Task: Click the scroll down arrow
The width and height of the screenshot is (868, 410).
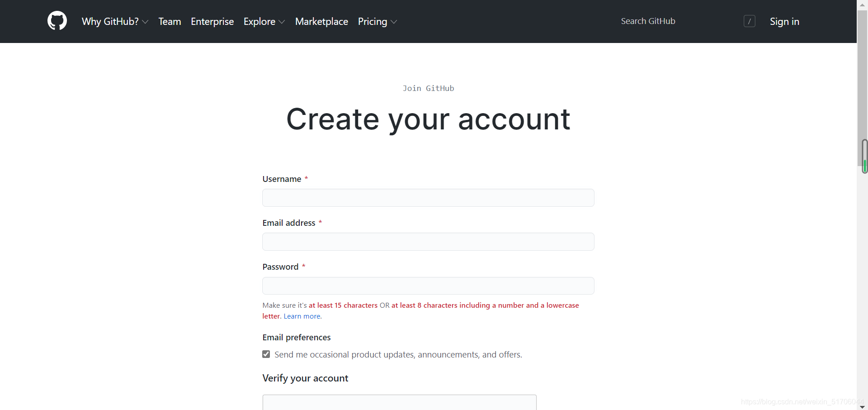Action: tap(862, 407)
